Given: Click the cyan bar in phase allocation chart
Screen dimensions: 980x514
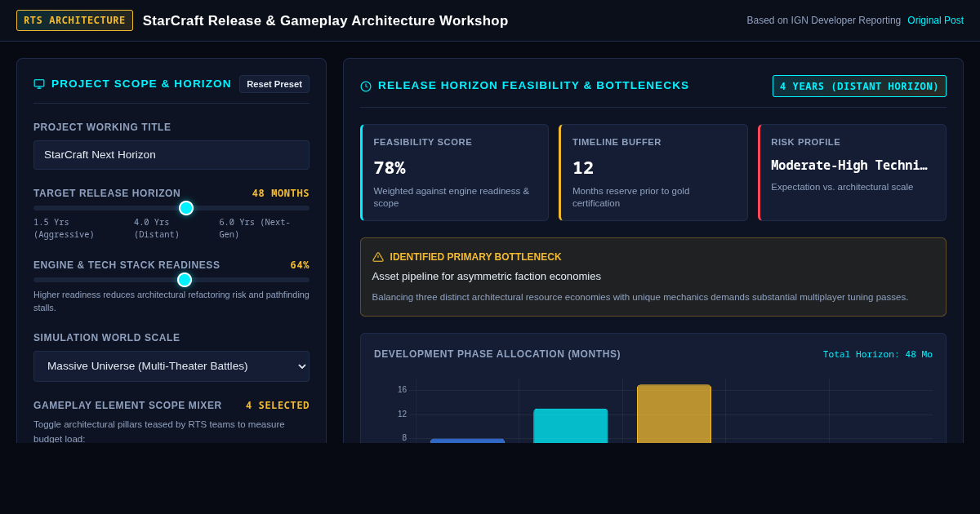Looking at the screenshot, I should [x=571, y=426].
